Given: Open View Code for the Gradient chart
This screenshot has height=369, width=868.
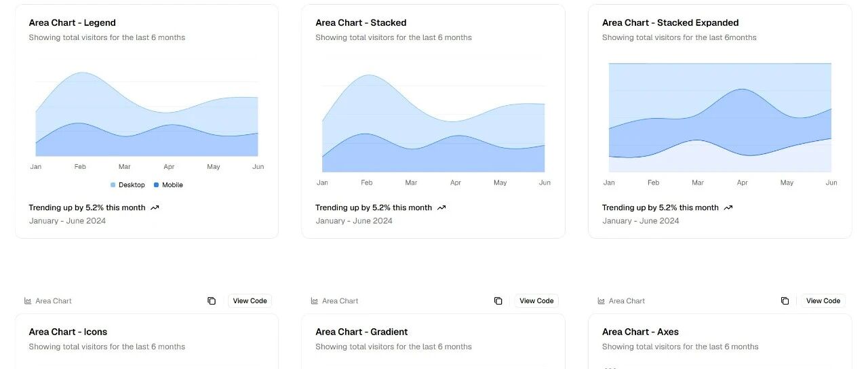Looking at the screenshot, I should click(536, 301).
